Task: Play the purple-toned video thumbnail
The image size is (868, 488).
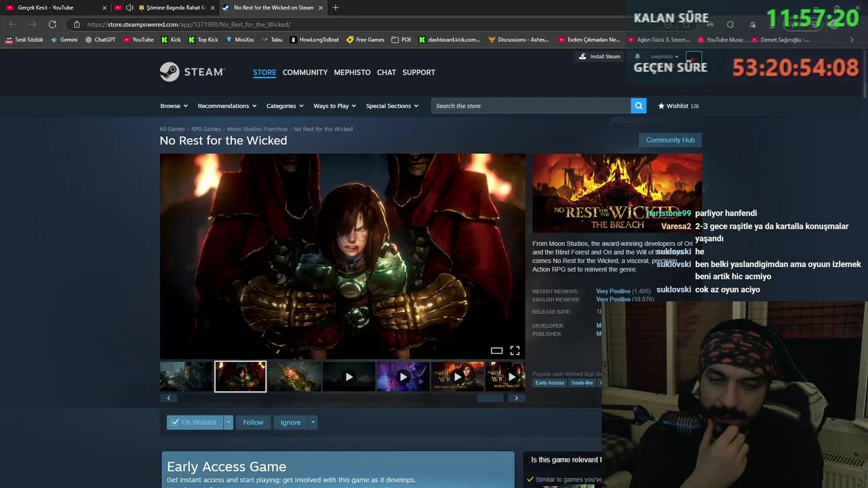Action: point(403,376)
